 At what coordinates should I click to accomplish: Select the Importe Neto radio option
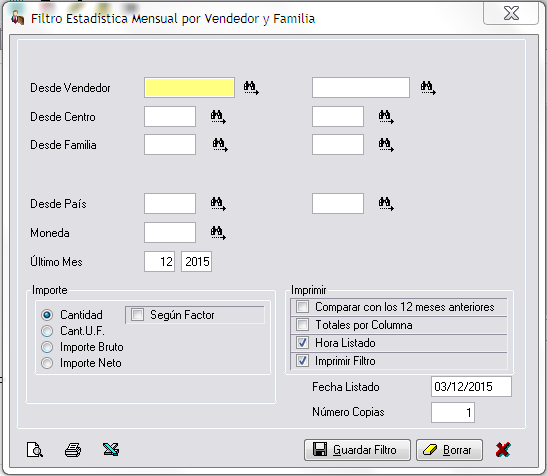47,363
